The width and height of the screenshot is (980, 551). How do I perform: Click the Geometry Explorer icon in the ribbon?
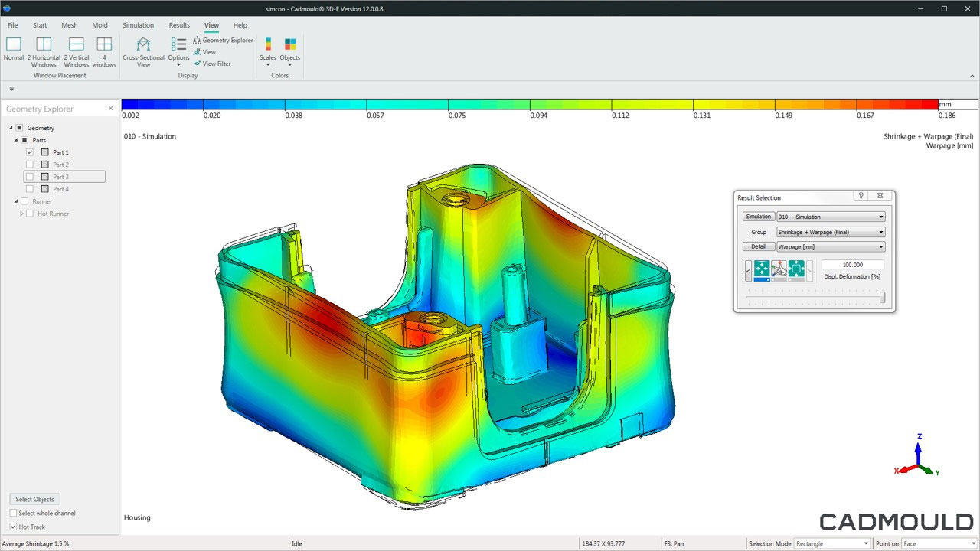[198, 41]
